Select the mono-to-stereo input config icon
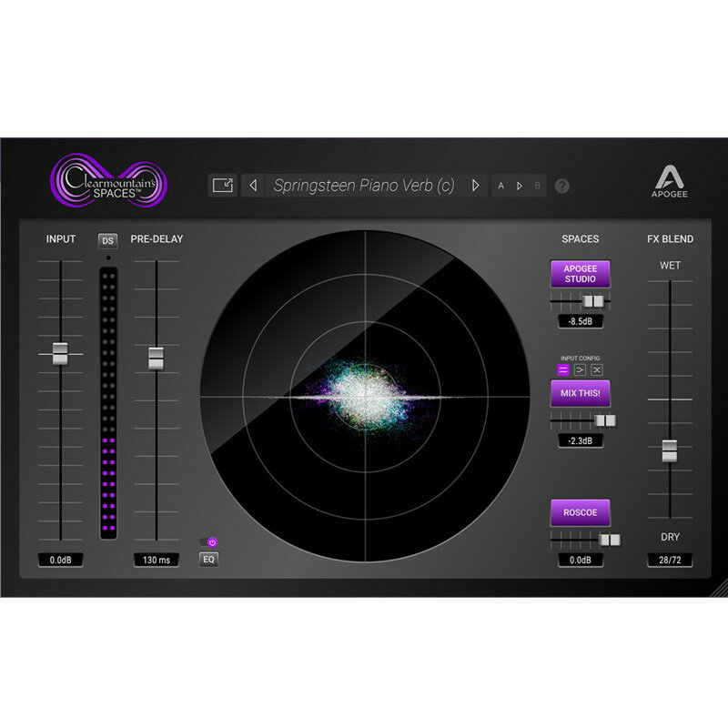Viewport: 728px width, 728px height. 581,369
